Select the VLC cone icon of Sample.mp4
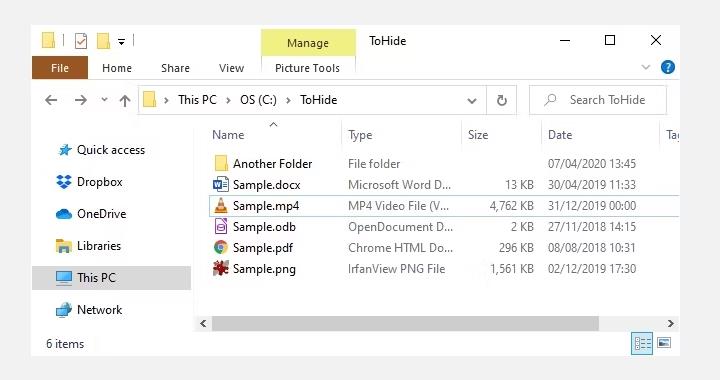The height and width of the screenshot is (380, 720). coord(221,206)
